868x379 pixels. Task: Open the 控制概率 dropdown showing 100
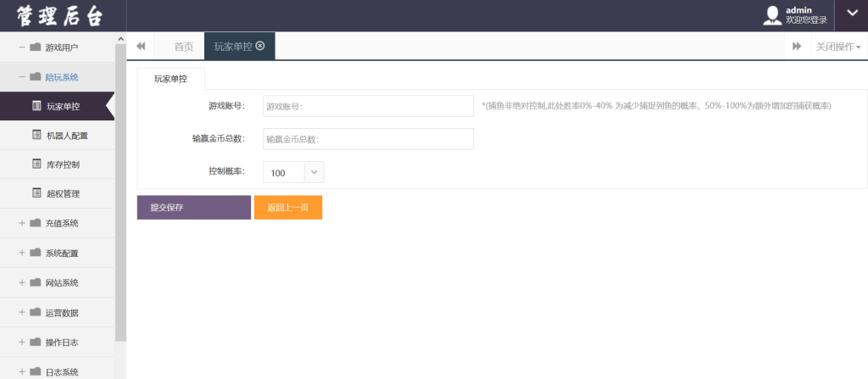pyautogui.click(x=293, y=172)
